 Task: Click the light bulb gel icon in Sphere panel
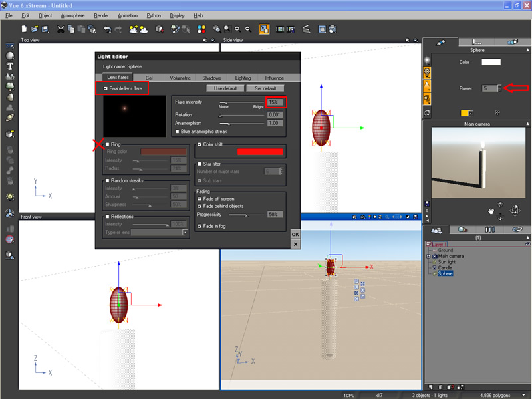427,72
